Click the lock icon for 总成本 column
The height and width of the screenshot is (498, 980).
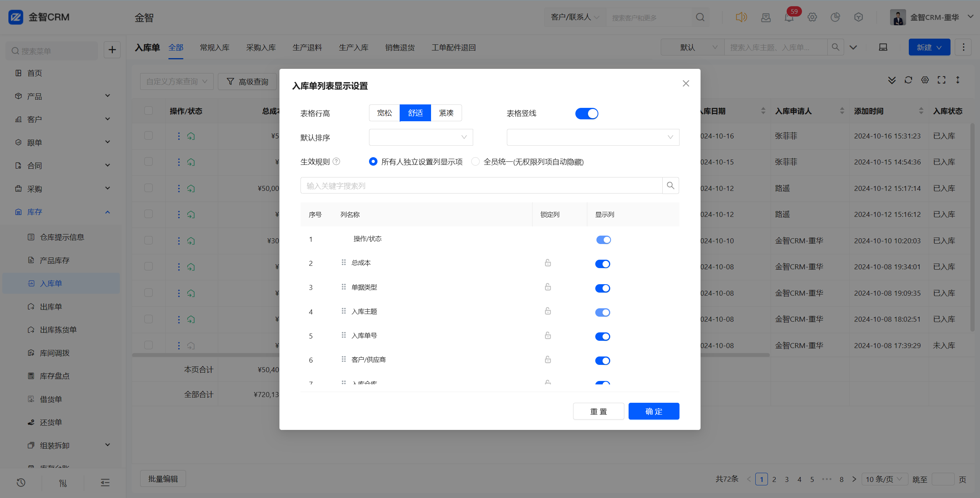pos(548,263)
